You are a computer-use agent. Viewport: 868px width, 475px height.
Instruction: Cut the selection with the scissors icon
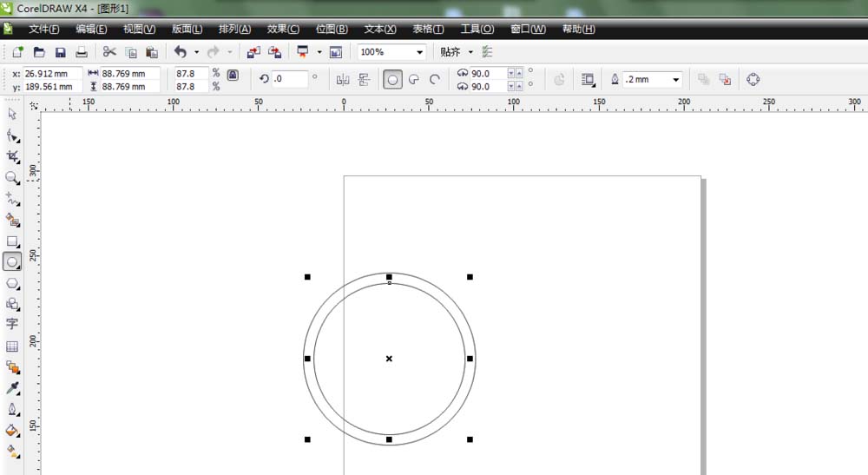[x=109, y=52]
